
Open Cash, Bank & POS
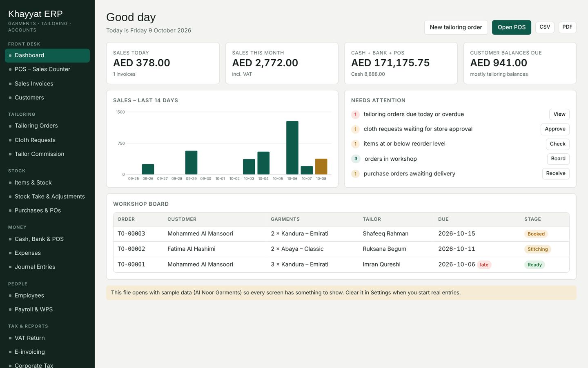47,239
